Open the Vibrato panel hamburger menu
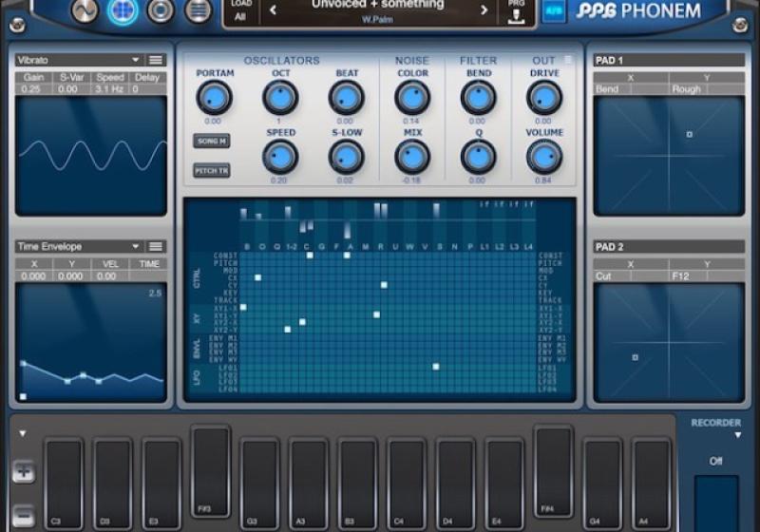The height and width of the screenshot is (532, 760). tap(156, 60)
